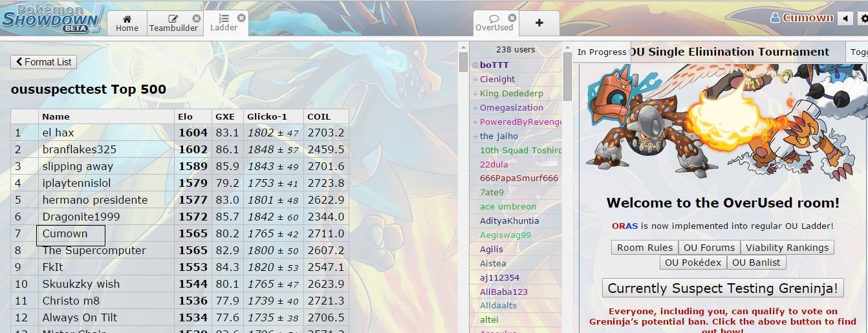
Task: Go back to Format List
Action: (43, 62)
